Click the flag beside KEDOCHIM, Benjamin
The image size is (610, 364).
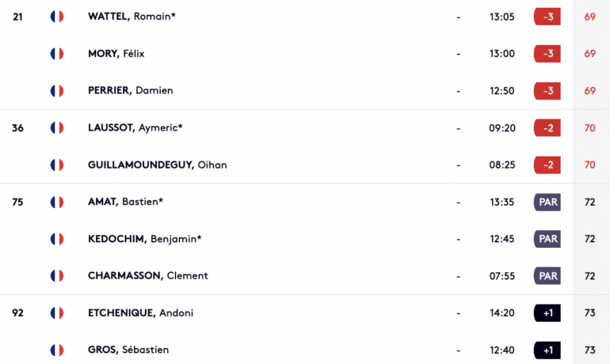pos(57,239)
